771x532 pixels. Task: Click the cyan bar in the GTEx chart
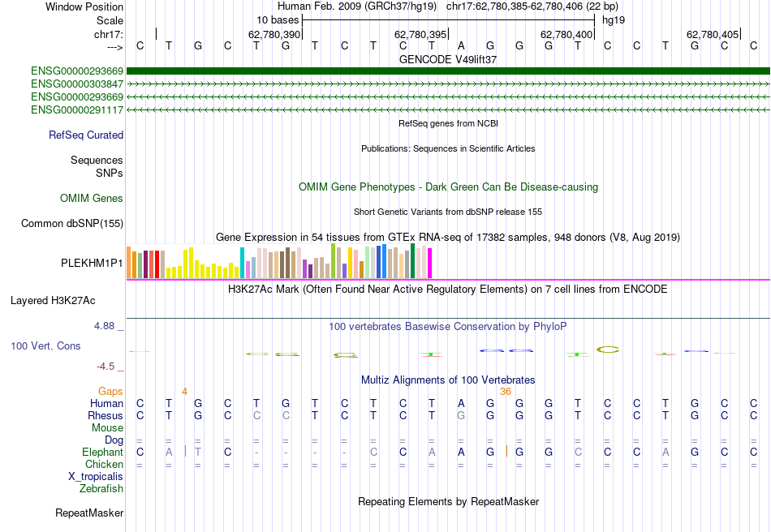coord(242,263)
